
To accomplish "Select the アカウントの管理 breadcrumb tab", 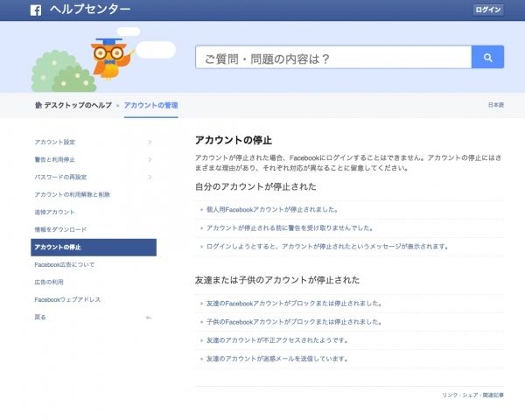I will pos(150,105).
